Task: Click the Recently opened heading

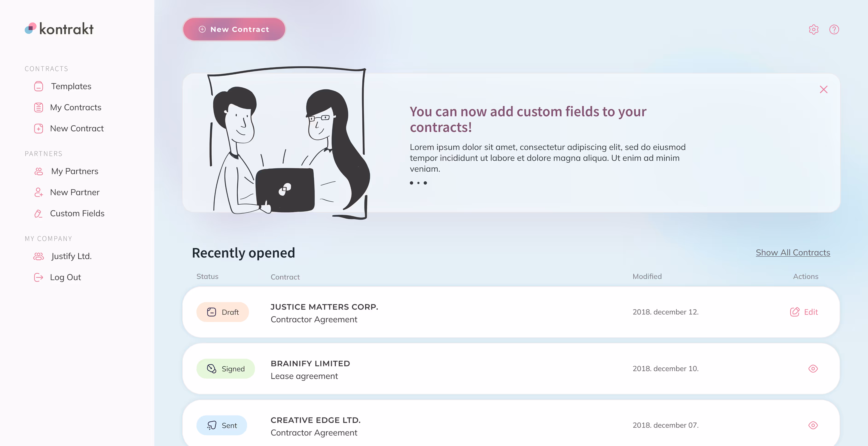Action: [x=243, y=253]
